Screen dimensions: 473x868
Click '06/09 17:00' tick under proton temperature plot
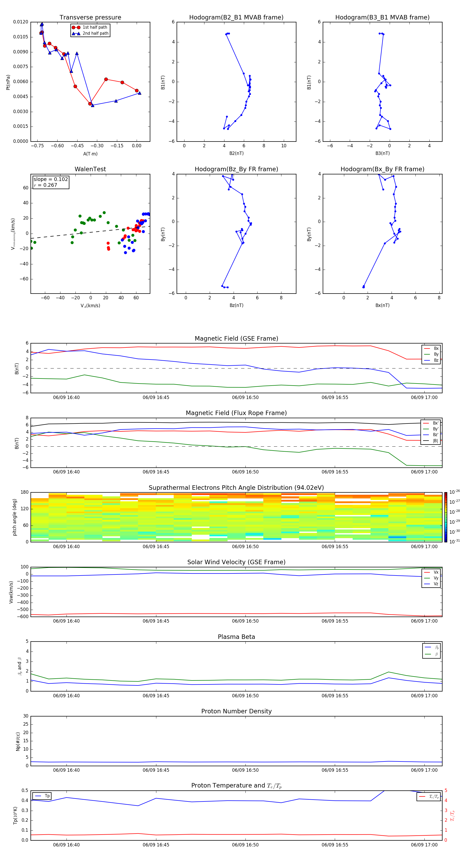[424, 845]
